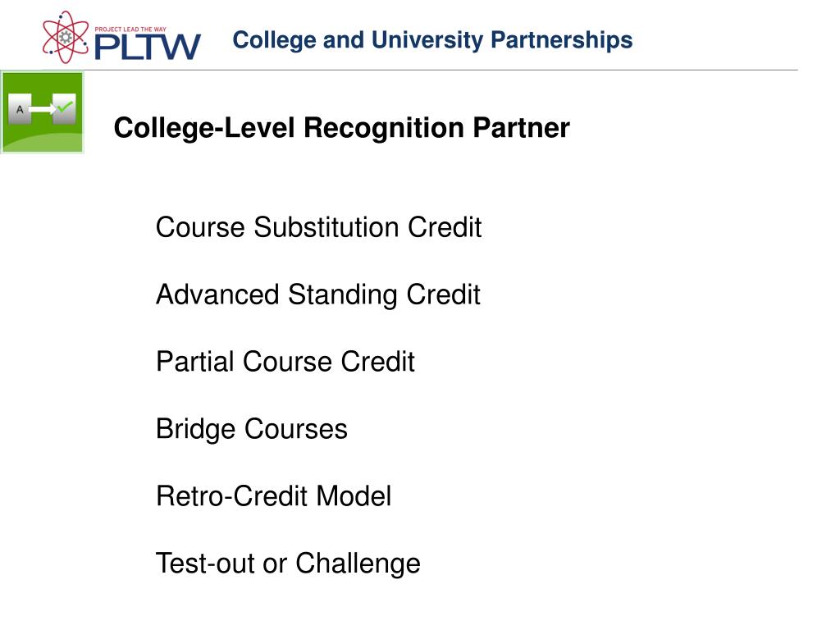Select the College-Level Recognition Partner title
This screenshot has width=840, height=630.
342,128
